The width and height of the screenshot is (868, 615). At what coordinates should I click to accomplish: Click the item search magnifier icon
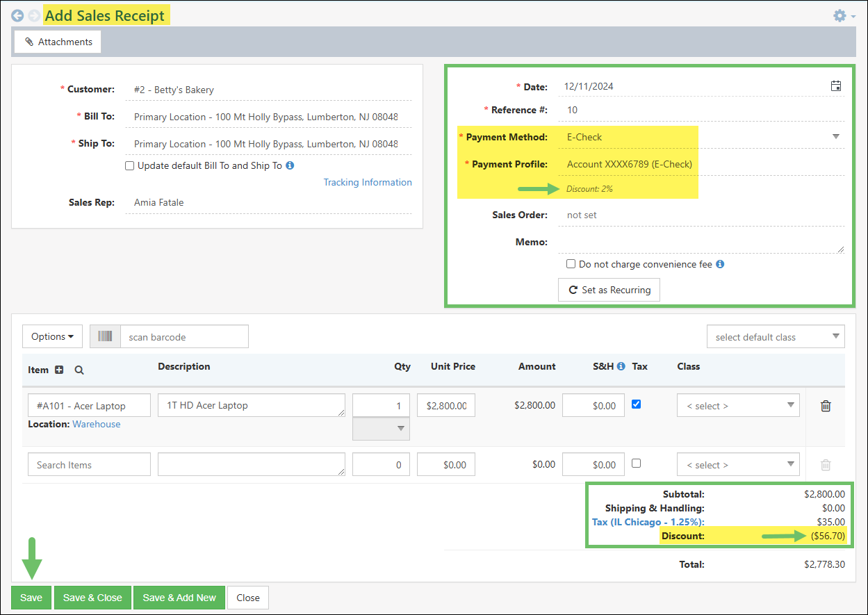point(79,370)
